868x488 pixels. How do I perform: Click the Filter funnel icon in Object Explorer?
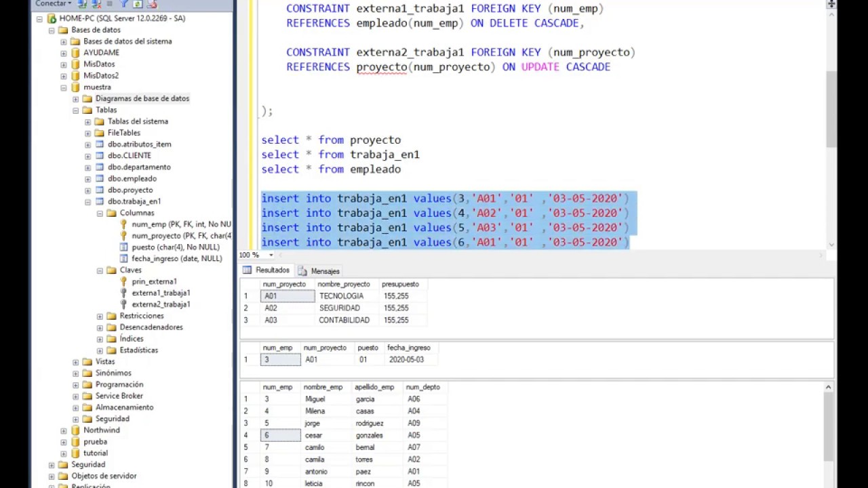(124, 4)
